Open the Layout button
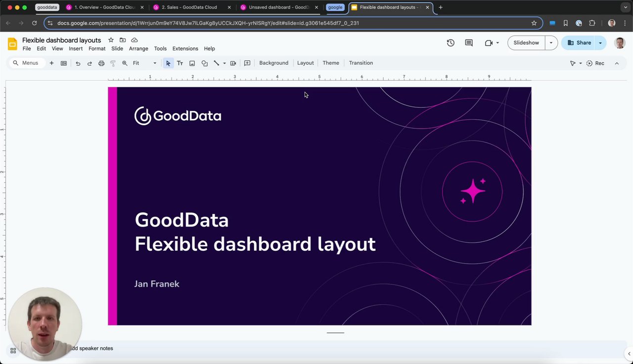 tap(305, 63)
